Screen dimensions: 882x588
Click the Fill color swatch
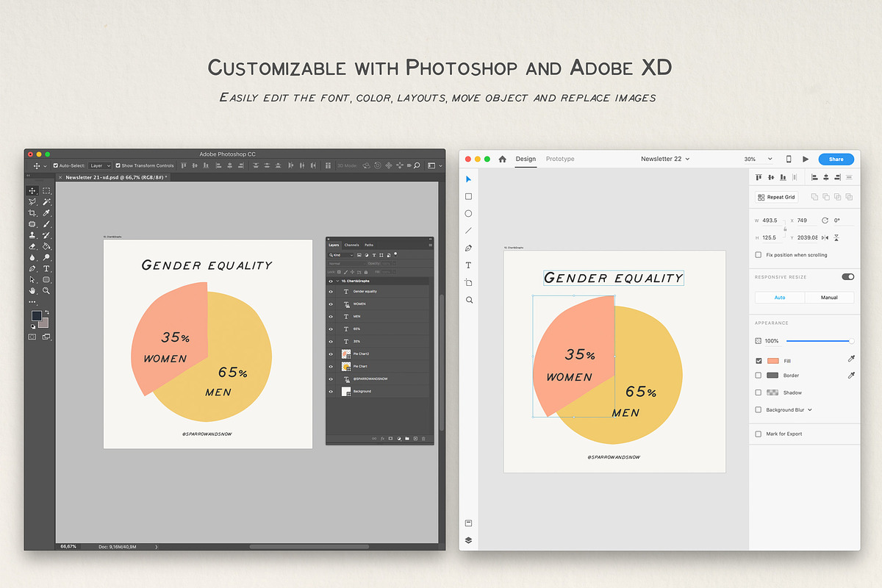(772, 361)
